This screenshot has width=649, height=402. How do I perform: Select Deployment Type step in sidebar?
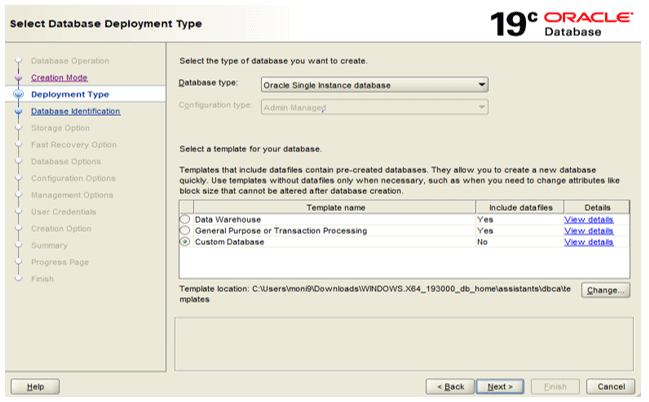click(x=70, y=94)
